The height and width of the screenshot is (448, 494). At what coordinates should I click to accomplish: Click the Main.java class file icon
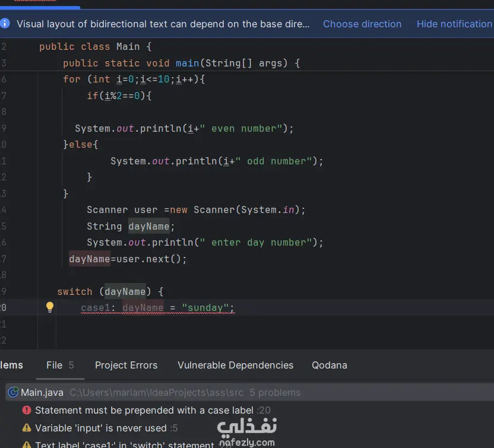tap(13, 392)
